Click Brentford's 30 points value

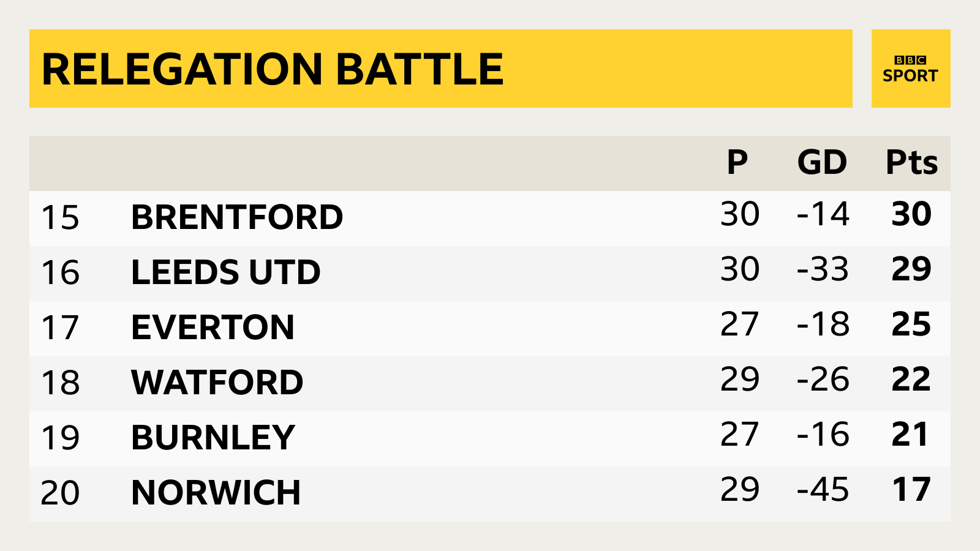pyautogui.click(x=911, y=214)
